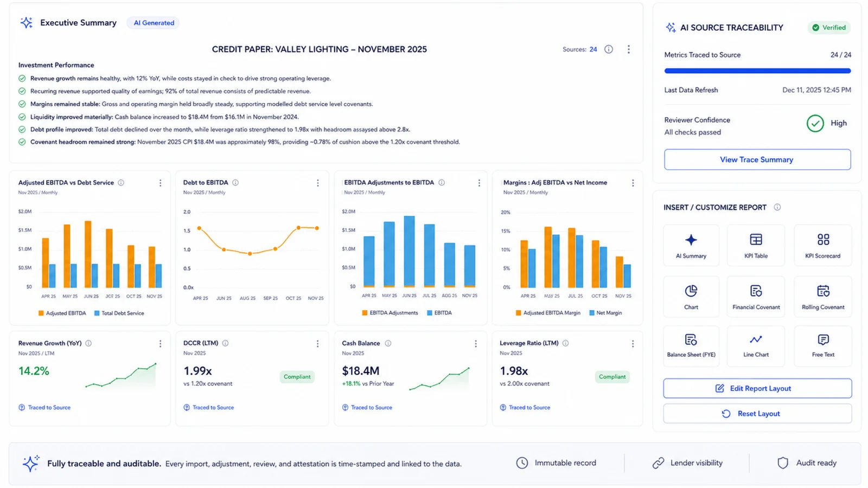Toggle the Margins remained stable checkmark
868x488 pixels.
[x=22, y=104]
